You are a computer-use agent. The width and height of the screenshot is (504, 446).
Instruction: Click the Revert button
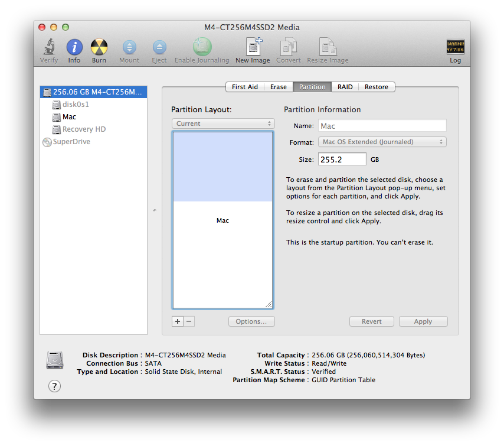372,321
